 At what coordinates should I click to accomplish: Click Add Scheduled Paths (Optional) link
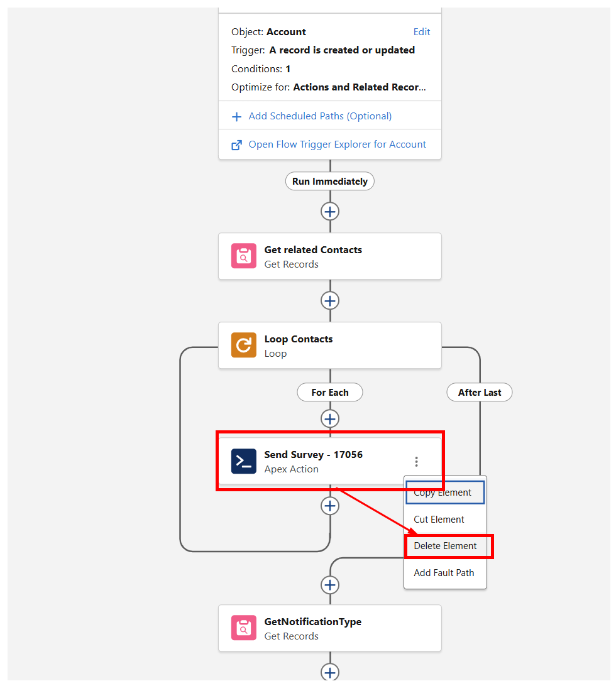320,116
